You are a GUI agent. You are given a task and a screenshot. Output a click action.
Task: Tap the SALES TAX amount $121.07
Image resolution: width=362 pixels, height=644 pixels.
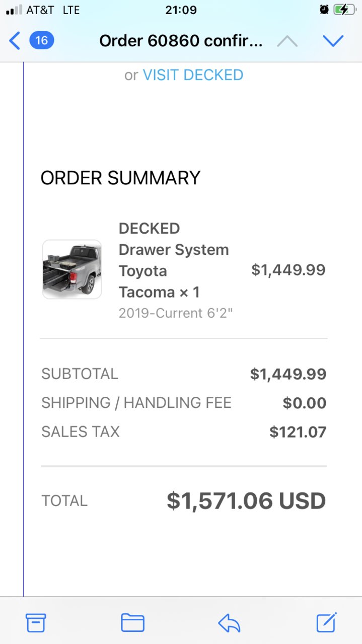point(298,432)
